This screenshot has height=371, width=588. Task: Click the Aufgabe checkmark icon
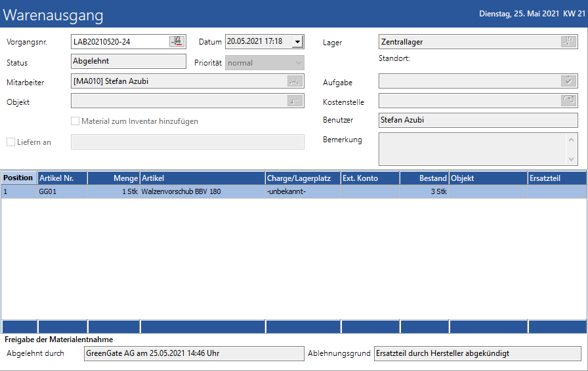click(568, 81)
